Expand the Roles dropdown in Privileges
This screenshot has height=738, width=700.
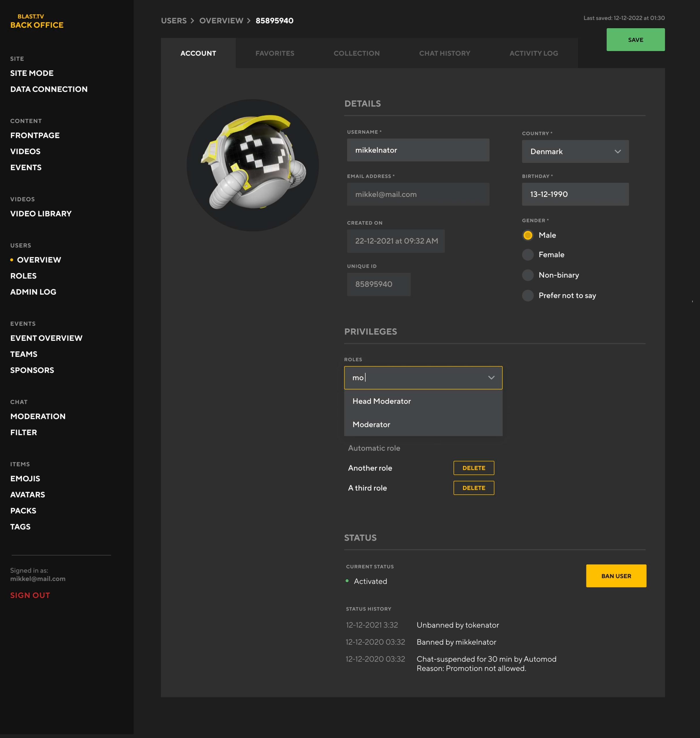coord(491,378)
